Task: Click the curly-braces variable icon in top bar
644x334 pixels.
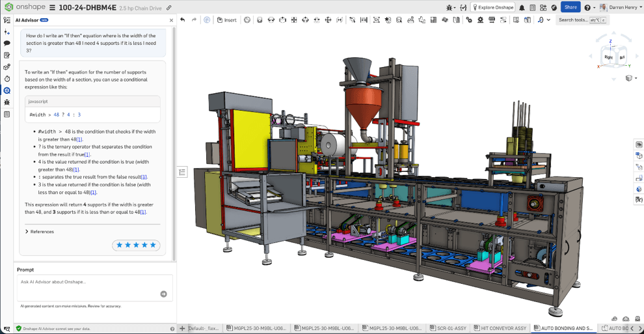Action: pos(463,7)
